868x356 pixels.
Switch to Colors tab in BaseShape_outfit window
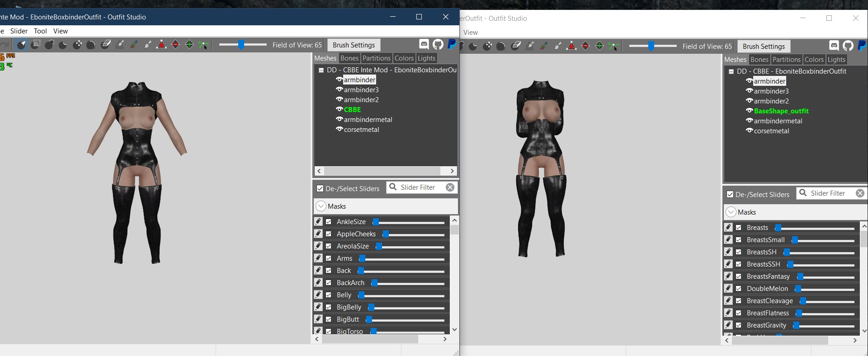(814, 59)
